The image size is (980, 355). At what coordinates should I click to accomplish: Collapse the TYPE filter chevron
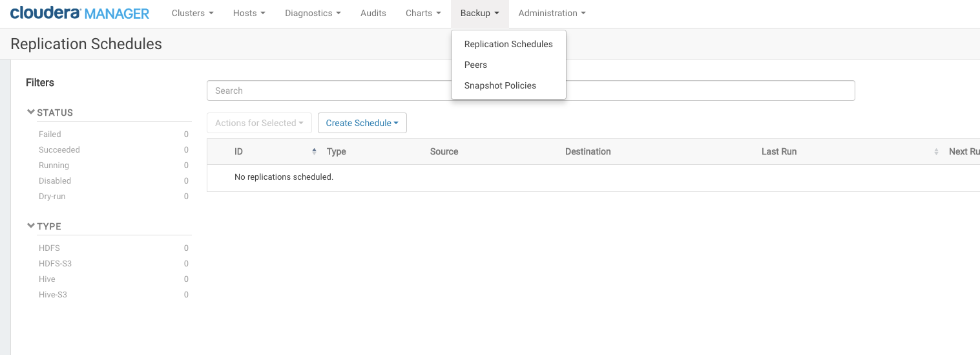point(30,226)
